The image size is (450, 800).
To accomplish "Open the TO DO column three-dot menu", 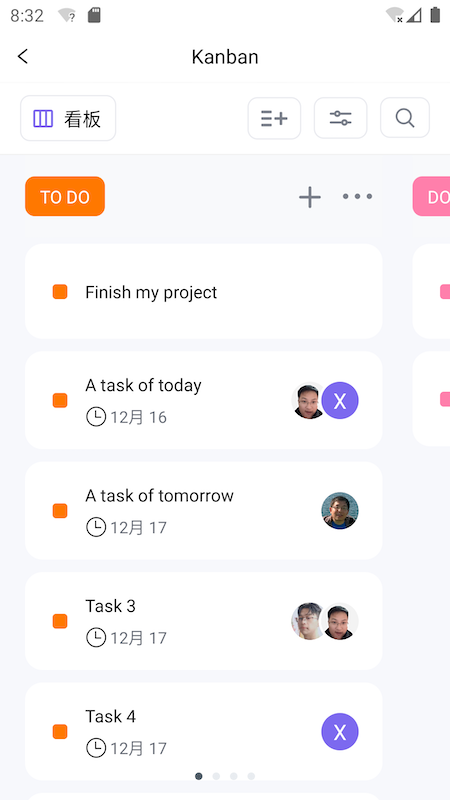I will click(357, 196).
